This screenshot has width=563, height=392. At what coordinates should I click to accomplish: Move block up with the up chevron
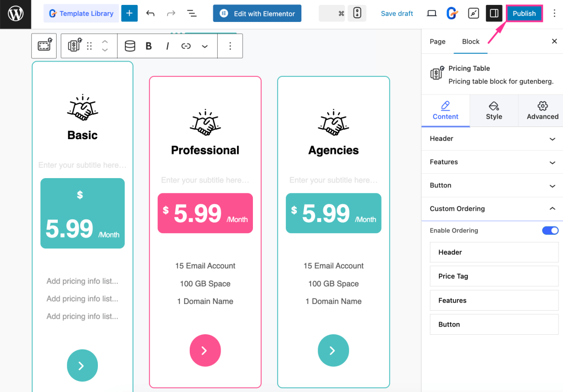[x=105, y=42]
